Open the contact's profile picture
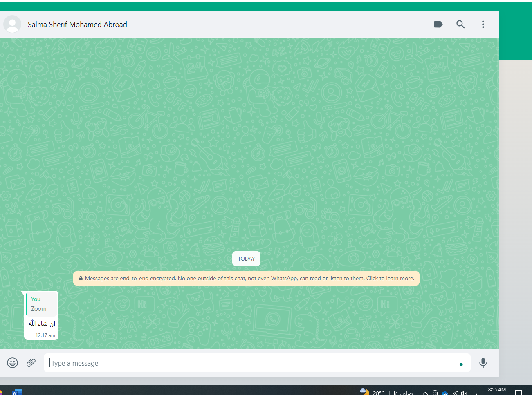This screenshot has height=395, width=532. click(12, 25)
